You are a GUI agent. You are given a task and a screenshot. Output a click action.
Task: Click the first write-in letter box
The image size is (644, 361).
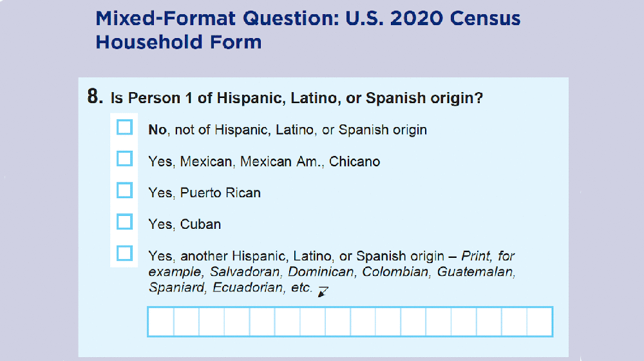(161, 322)
